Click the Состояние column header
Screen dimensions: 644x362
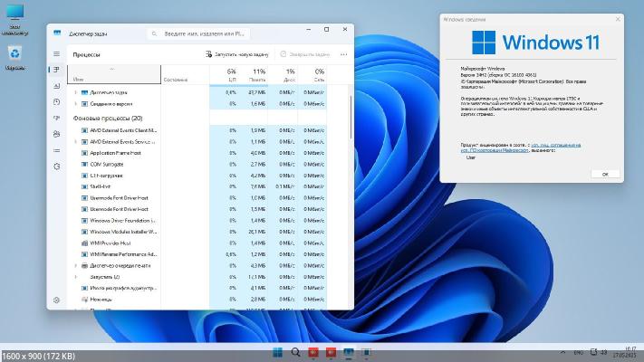pos(186,75)
